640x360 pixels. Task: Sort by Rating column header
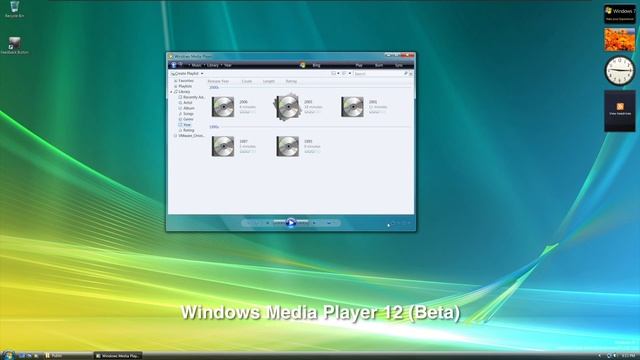[291, 81]
